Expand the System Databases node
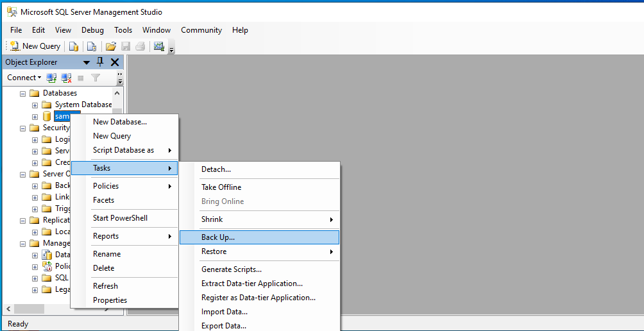The image size is (644, 331). pos(35,105)
